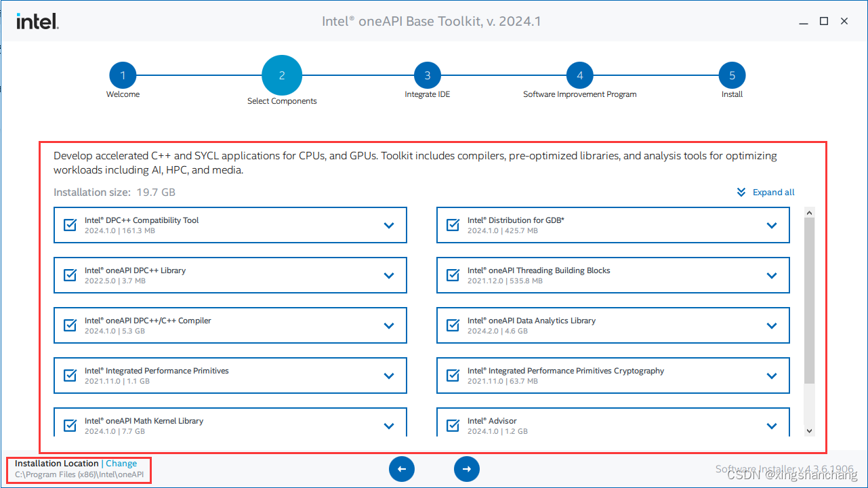868x488 pixels.
Task: Click oneAPI DPC++ Library version 2022.5.0 | 3.7 MB
Action: pos(115,281)
